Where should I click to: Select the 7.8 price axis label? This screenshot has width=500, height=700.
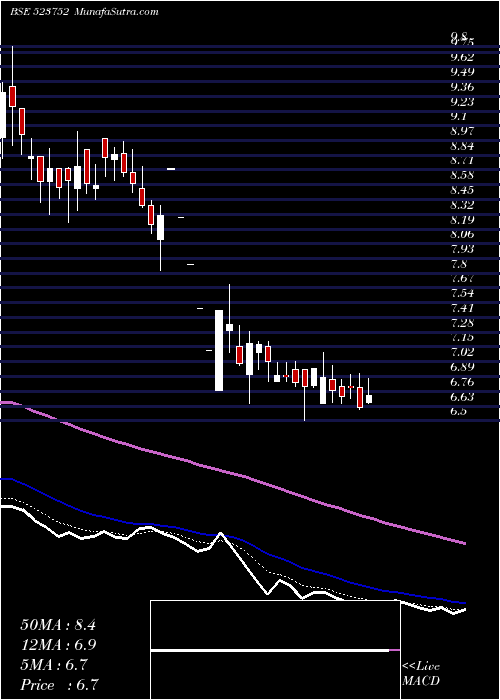(458, 264)
